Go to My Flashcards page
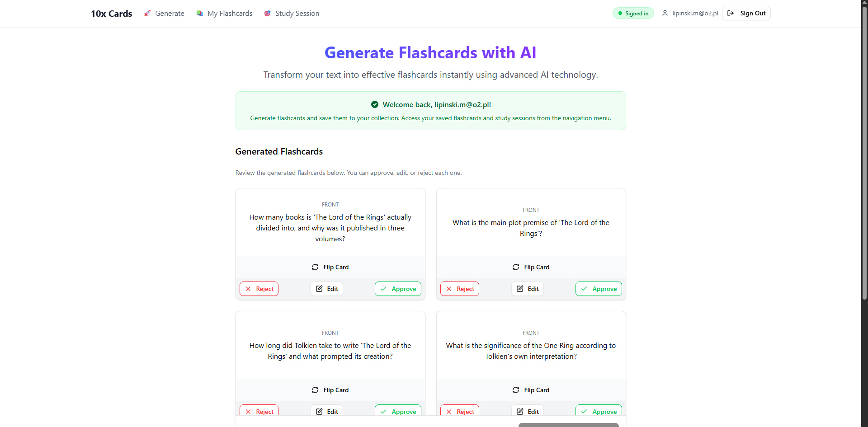Screen dimensions: 868x427 225,14
